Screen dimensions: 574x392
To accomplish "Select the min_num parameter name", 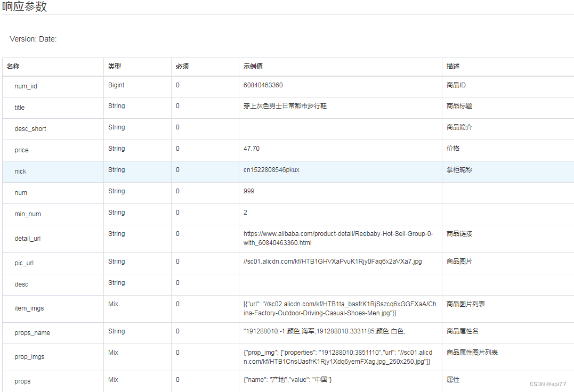I will 28,214.
